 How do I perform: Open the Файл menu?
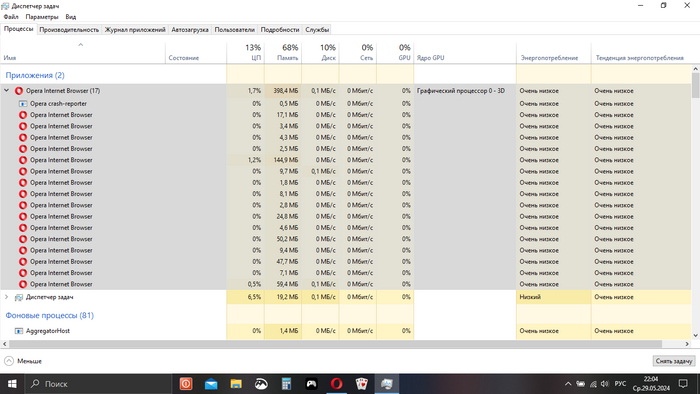tap(11, 17)
